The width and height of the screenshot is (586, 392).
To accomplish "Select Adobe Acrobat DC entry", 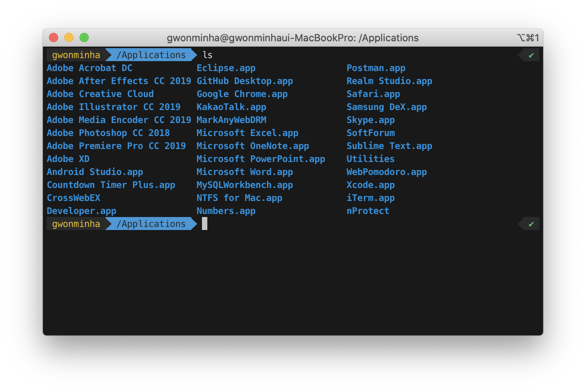I will pos(90,68).
